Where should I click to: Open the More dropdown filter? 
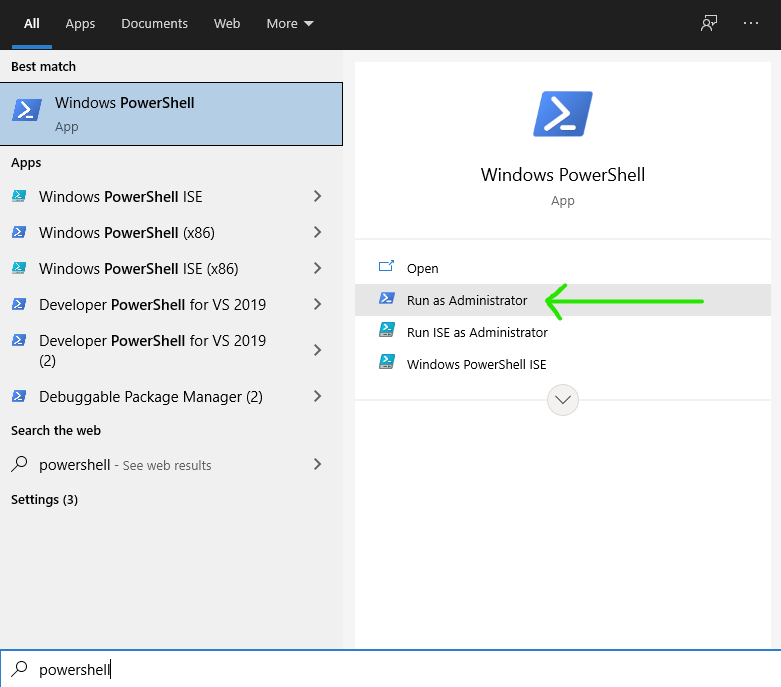click(x=289, y=23)
